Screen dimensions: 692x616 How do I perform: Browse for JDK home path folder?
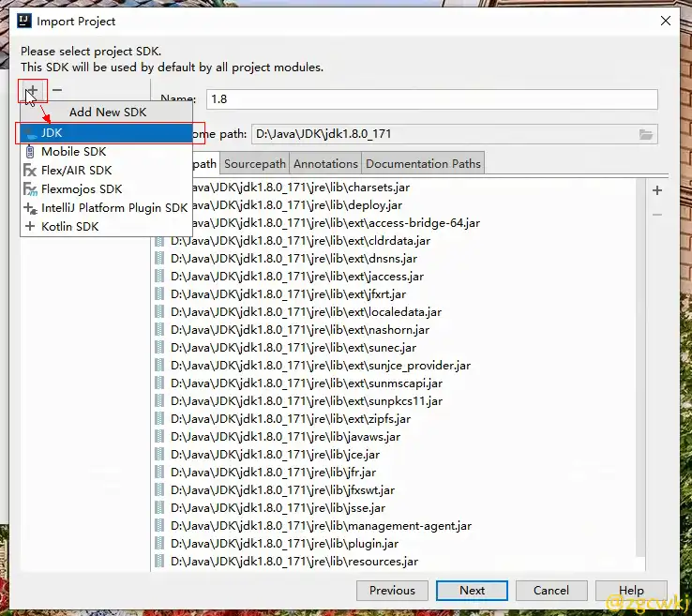tap(646, 134)
